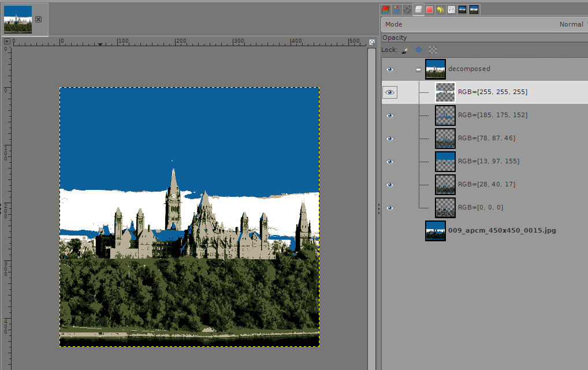This screenshot has height=370, width=588.
Task: Close the open image tab
Action: click(x=38, y=19)
